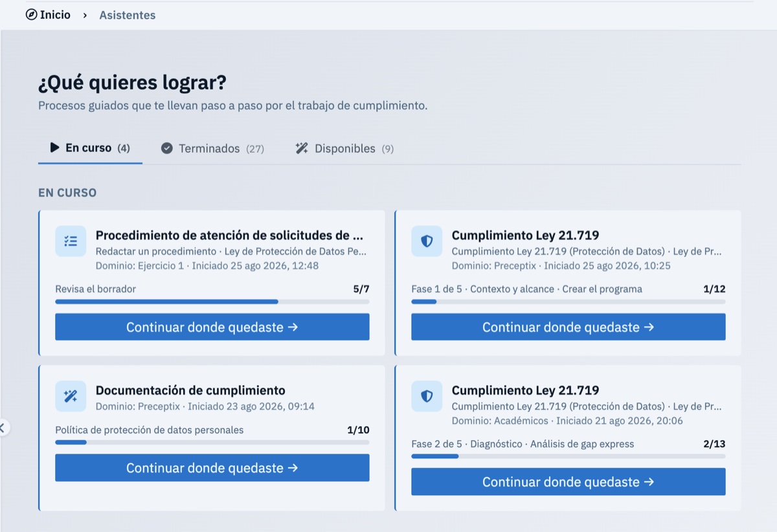Click shield icon of Cumplimiento card, Dominio Académicos
Image resolution: width=777 pixels, height=532 pixels.
[427, 396]
